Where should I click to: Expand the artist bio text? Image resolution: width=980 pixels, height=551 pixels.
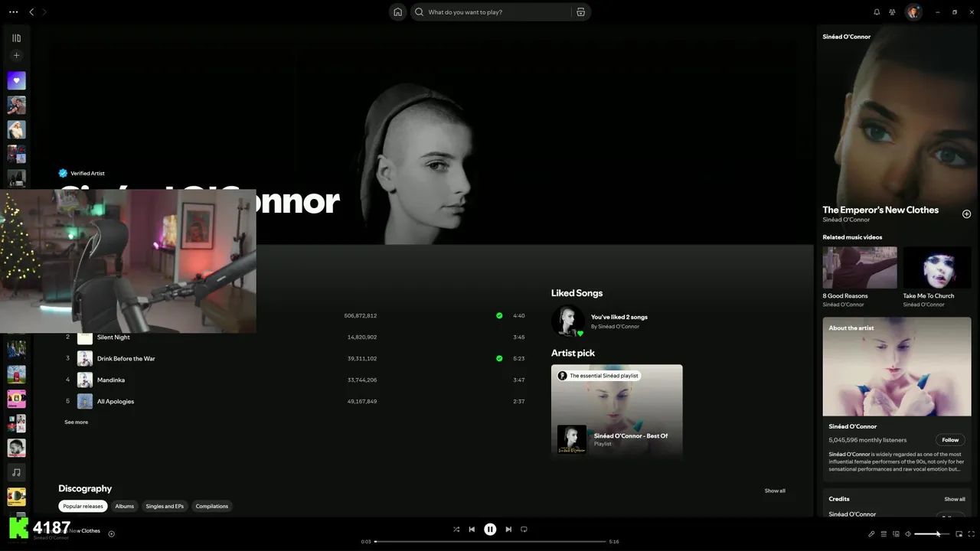point(897,461)
